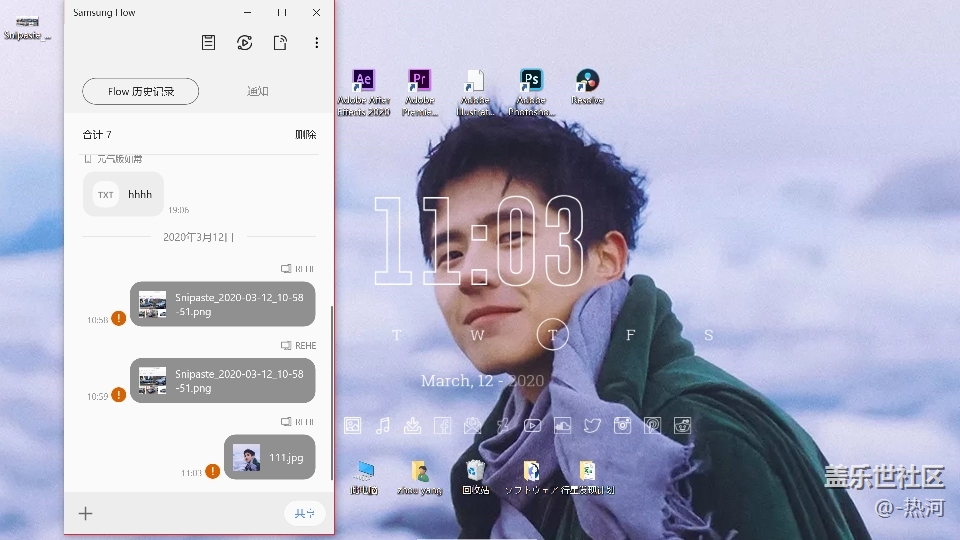The image size is (960, 540).
Task: Open the 111.jpg image thumbnail
Action: tap(246, 457)
